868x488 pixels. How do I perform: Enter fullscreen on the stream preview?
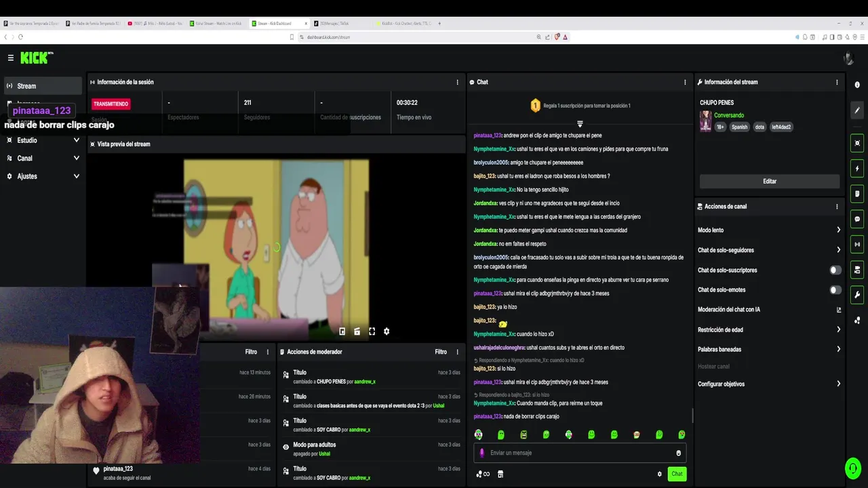pos(372,331)
